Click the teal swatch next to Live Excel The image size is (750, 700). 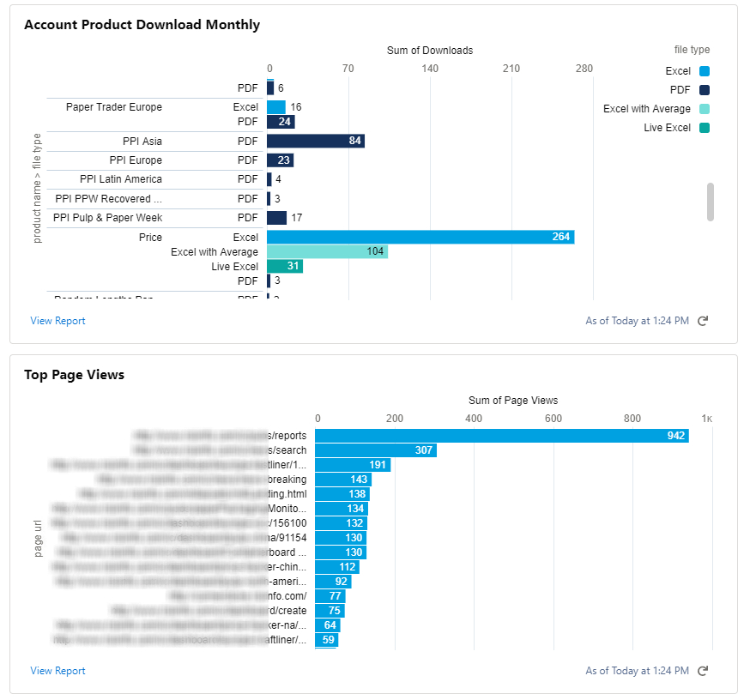[x=706, y=129]
